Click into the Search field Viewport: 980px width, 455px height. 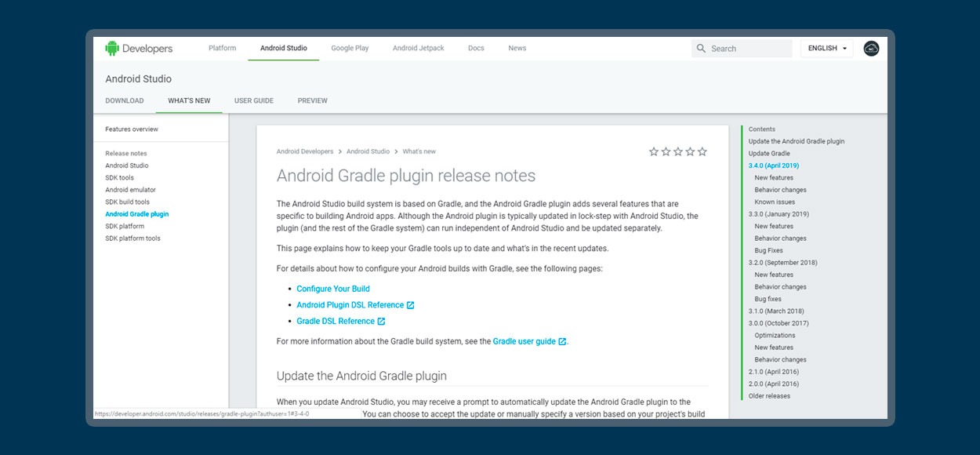742,49
